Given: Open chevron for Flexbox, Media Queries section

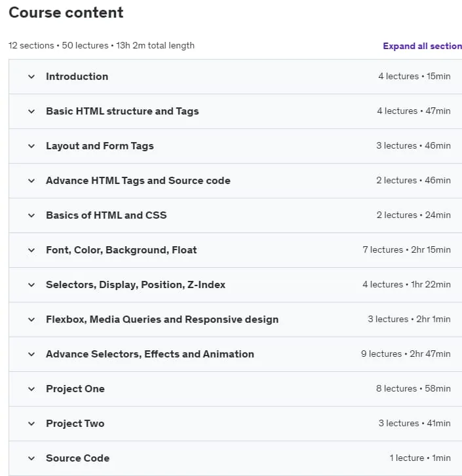Looking at the screenshot, I should (x=31, y=320).
